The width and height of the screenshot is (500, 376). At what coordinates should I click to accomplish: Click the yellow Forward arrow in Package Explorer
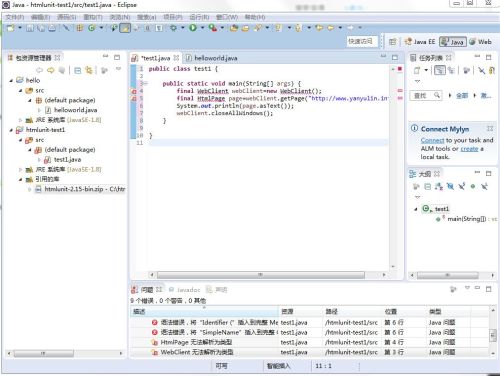[x=51, y=70]
